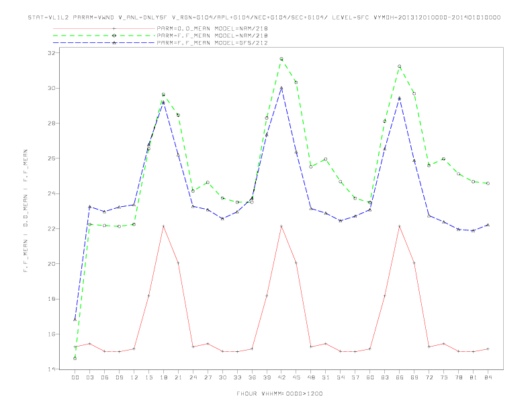This screenshot has height=411, width=532.
Task: Click the green NAM peak marker at hour 66
Action: pos(400,66)
